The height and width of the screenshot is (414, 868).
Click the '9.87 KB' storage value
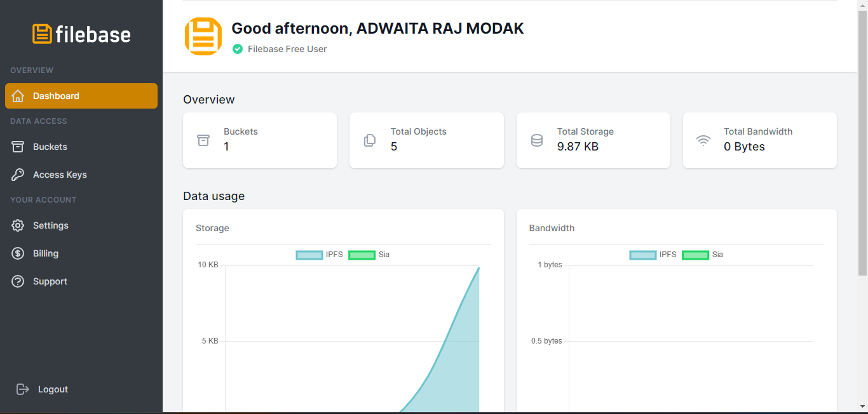tap(578, 147)
